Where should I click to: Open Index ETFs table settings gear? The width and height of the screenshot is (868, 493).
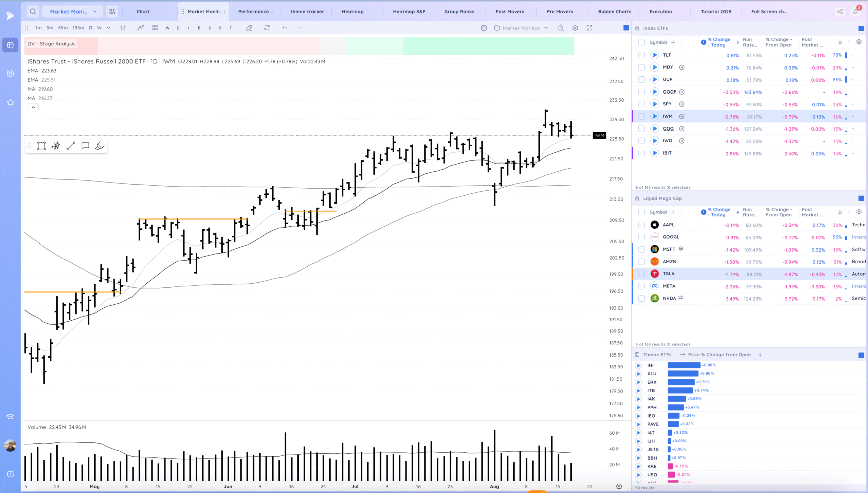pos(859,42)
